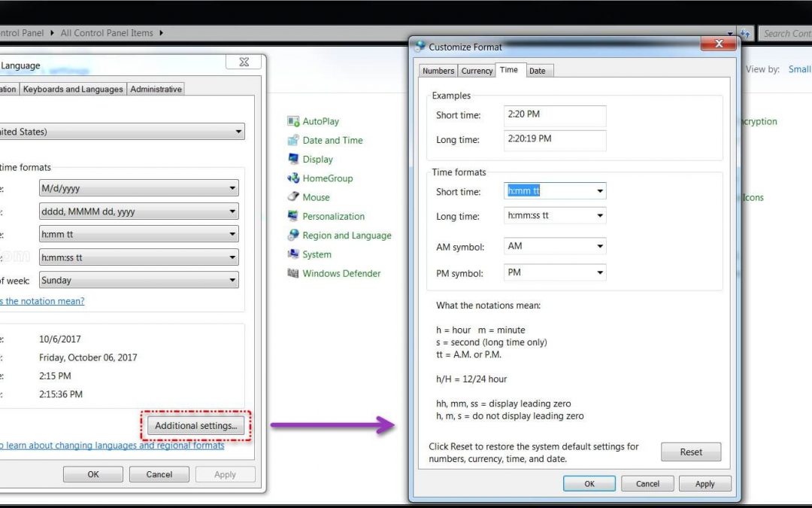Open Personalization icon

coord(293,216)
